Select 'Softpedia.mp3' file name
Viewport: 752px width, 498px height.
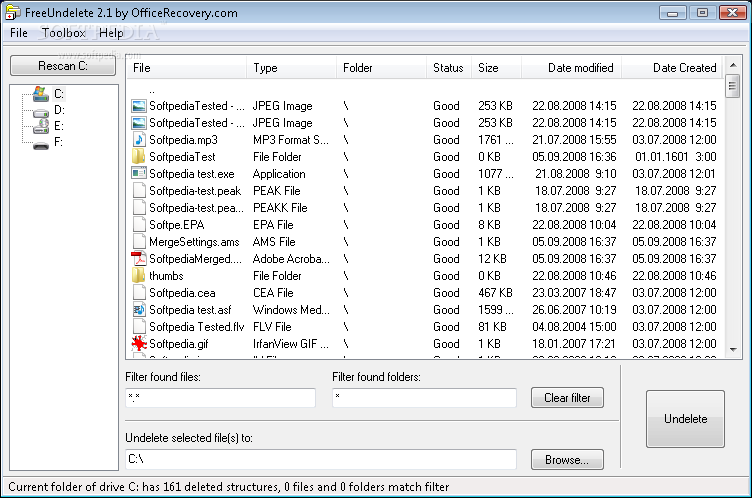tap(183, 140)
